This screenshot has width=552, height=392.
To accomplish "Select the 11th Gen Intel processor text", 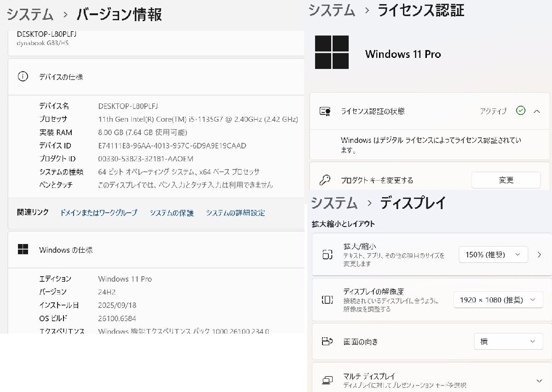I will pyautogui.click(x=198, y=119).
